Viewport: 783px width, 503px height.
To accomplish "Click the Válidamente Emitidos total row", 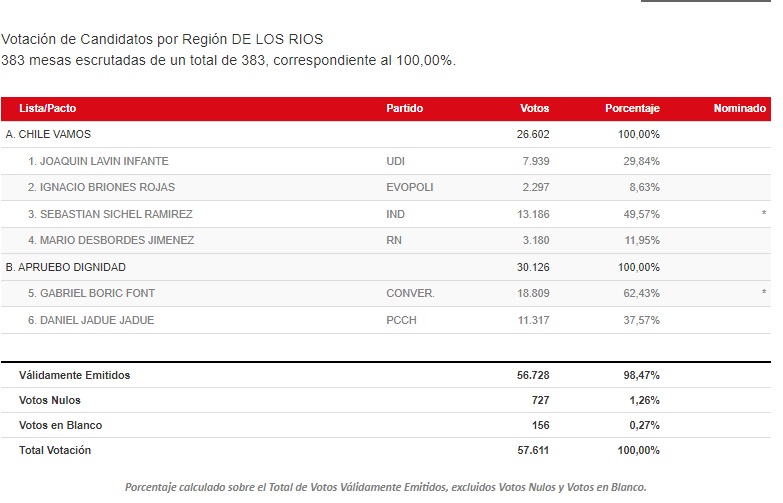I will [x=386, y=375].
